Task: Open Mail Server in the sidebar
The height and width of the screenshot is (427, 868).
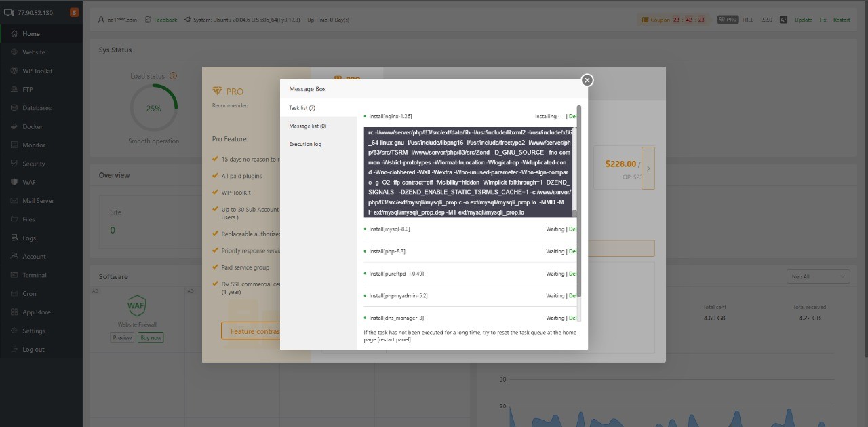Action: point(38,201)
